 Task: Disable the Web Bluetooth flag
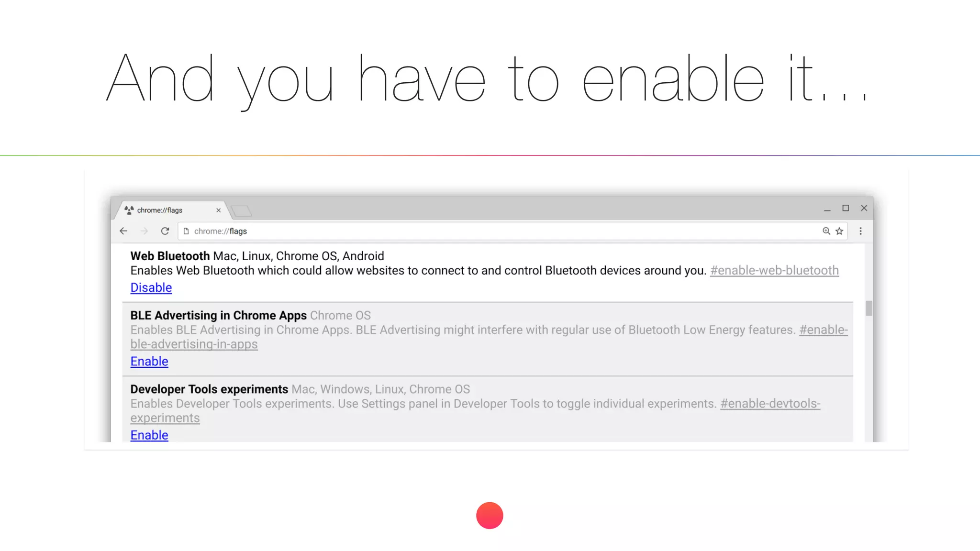coord(151,287)
